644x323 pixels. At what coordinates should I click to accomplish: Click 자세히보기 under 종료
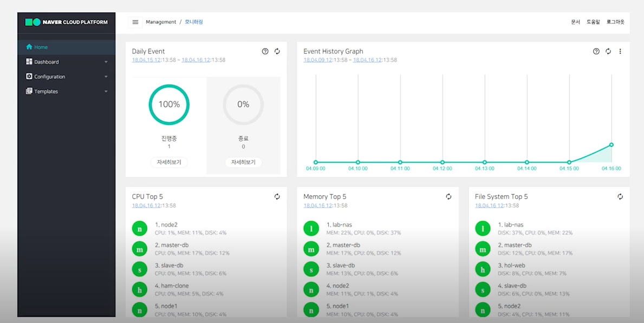click(x=243, y=163)
